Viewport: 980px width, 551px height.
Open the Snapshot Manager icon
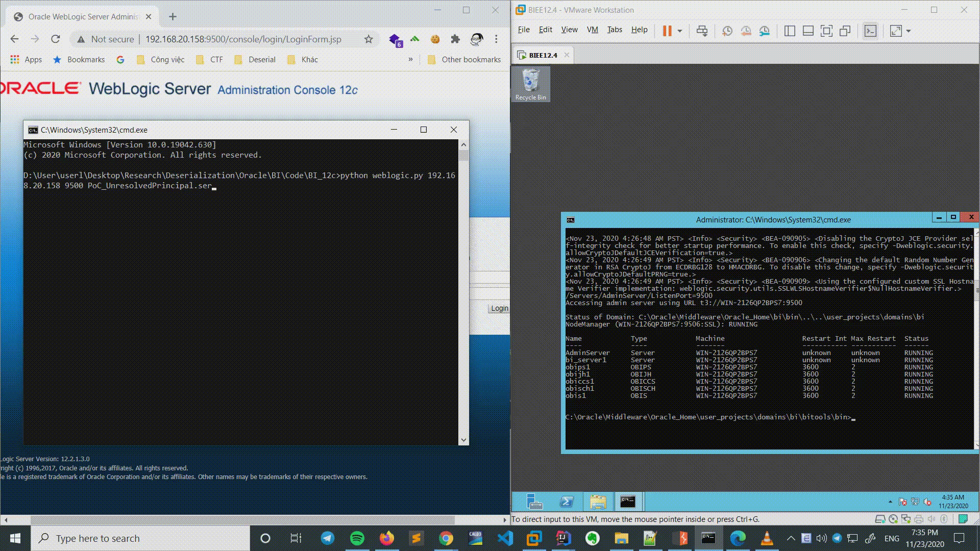pos(764,31)
